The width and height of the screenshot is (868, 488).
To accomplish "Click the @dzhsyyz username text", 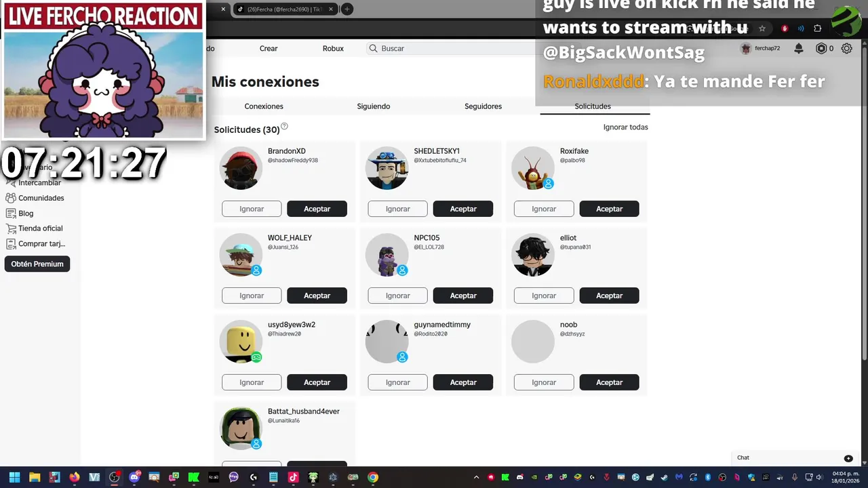I will tap(572, 334).
